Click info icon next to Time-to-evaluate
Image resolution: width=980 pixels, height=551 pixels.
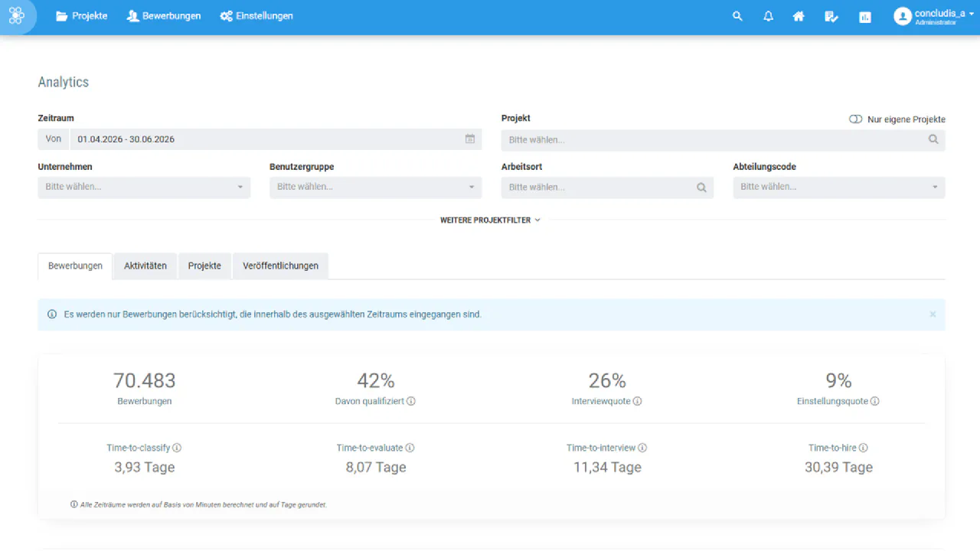(x=410, y=448)
